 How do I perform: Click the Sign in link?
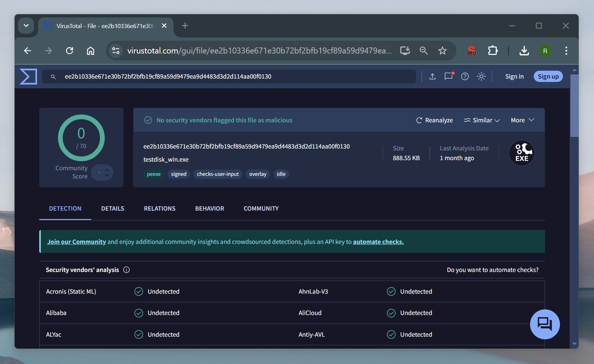(514, 76)
